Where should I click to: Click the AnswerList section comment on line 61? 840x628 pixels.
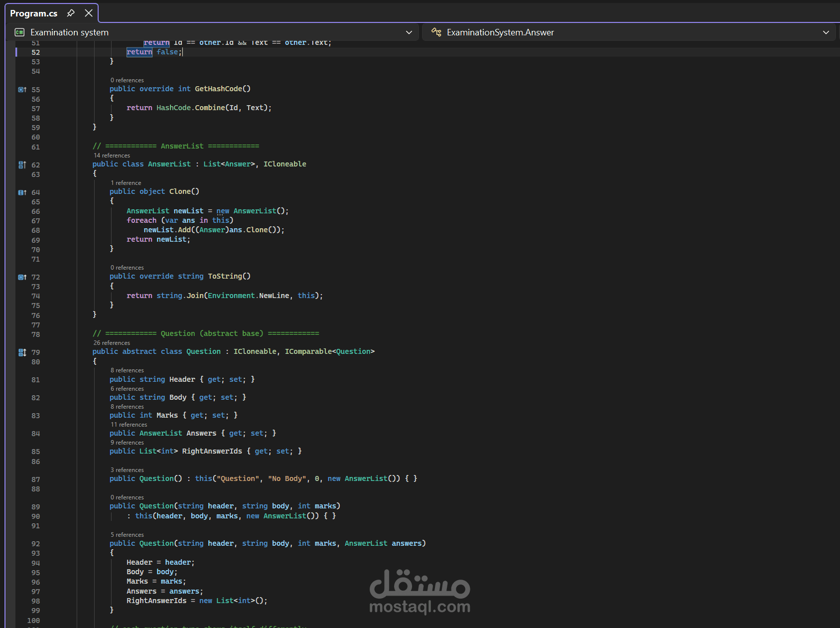(176, 146)
